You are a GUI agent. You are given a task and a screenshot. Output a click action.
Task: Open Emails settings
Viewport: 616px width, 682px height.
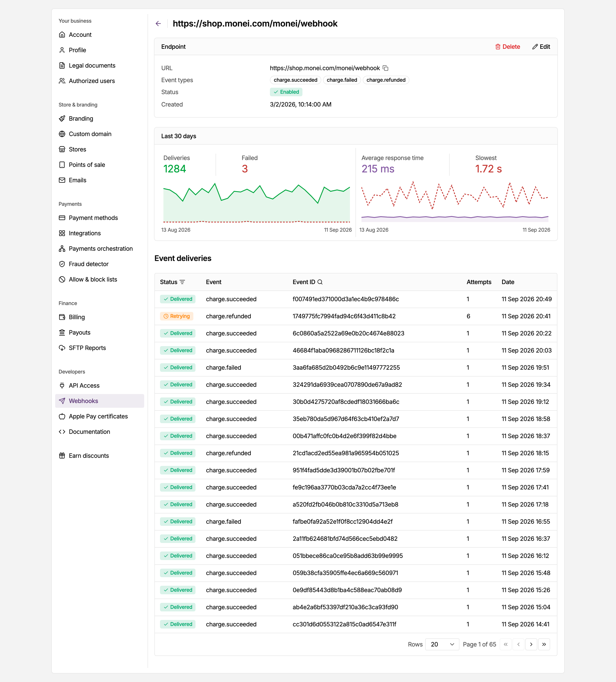[x=100, y=180]
